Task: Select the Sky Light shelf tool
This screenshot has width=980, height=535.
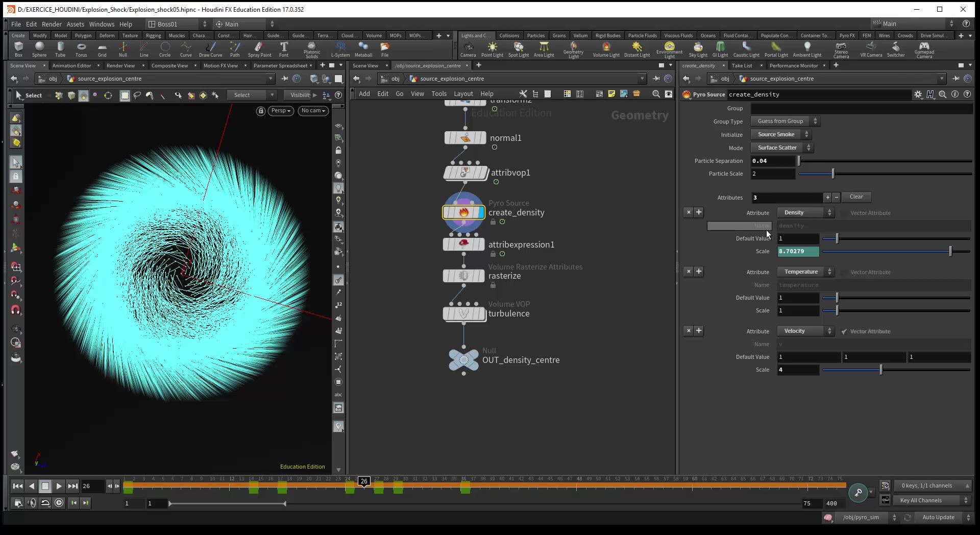Action: [x=698, y=50]
